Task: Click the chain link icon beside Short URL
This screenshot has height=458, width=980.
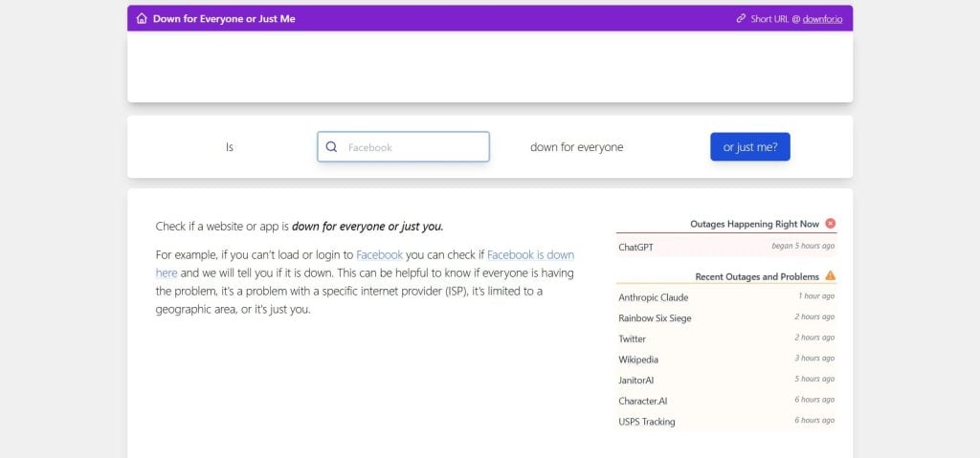Action: point(741,18)
